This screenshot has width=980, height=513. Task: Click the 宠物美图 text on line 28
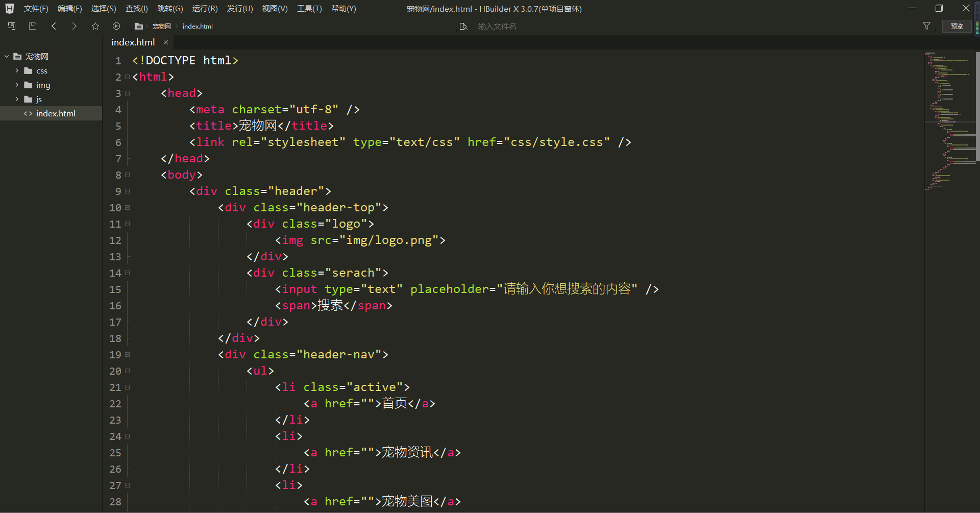tap(407, 501)
